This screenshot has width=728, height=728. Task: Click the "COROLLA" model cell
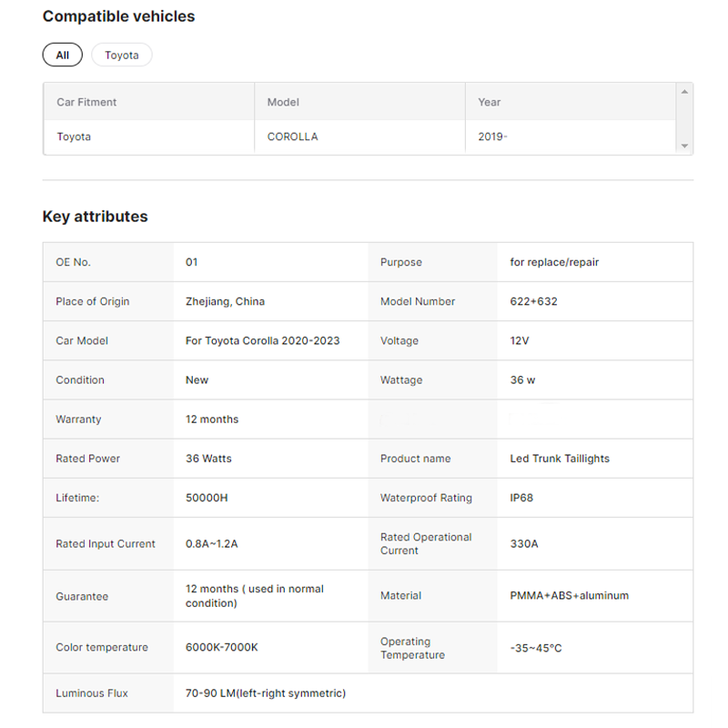point(292,136)
